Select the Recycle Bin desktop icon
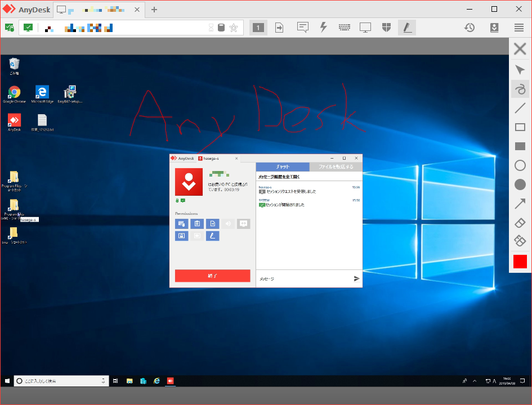The image size is (532, 405). pos(14,66)
